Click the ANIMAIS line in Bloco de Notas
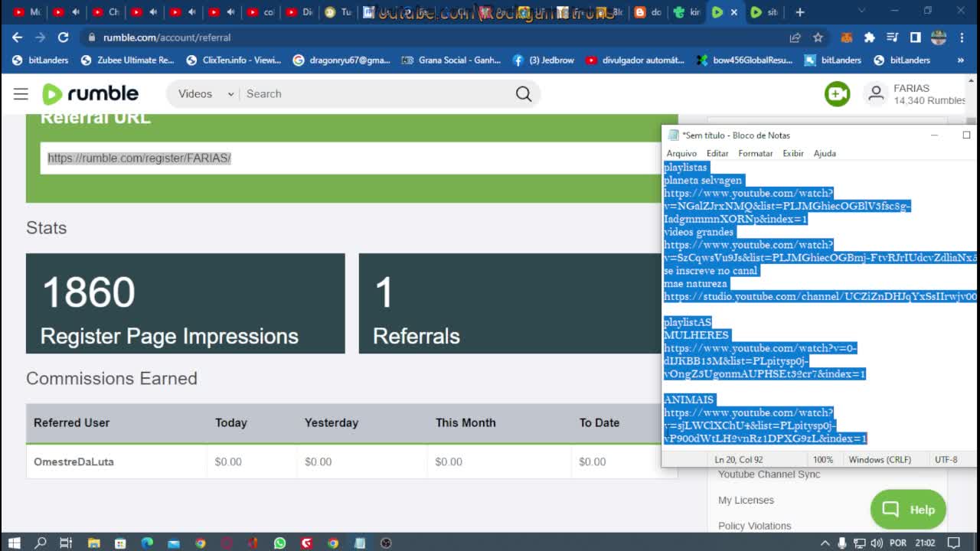 pos(689,399)
